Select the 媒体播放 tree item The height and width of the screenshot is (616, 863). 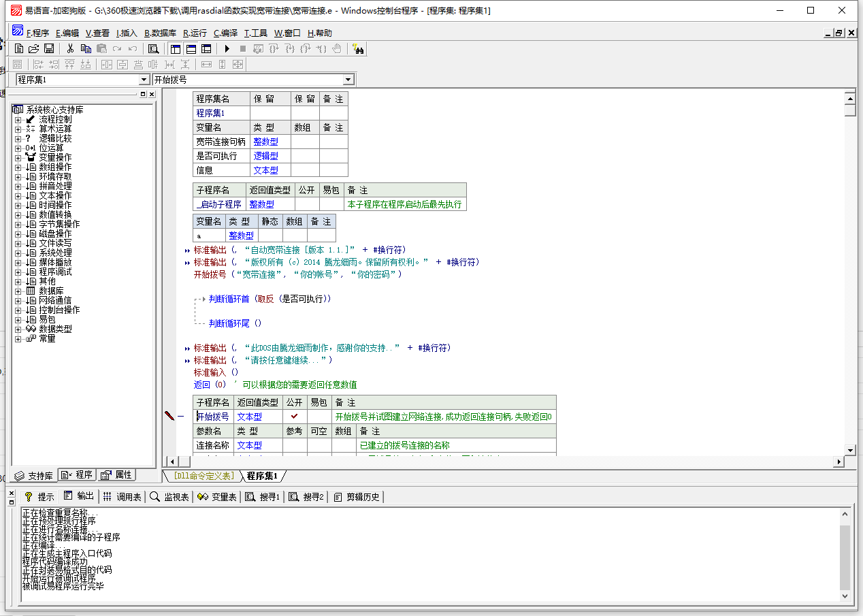pyautogui.click(x=55, y=262)
